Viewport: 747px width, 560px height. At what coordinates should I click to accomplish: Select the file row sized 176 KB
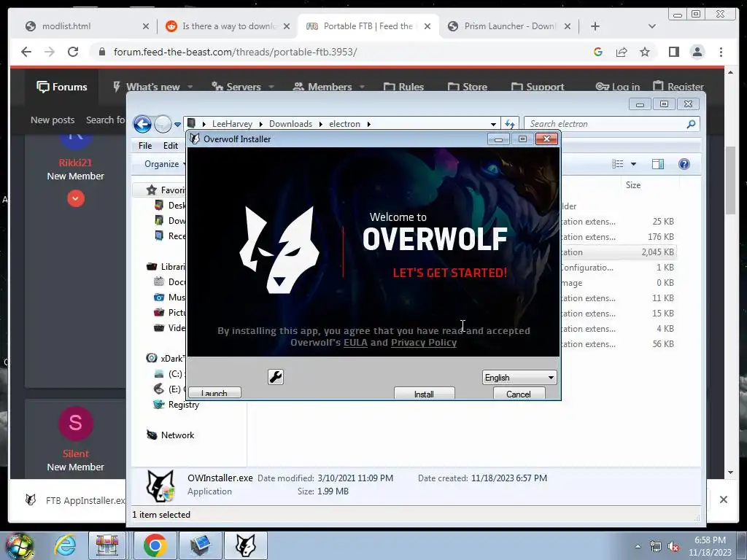tap(618, 237)
